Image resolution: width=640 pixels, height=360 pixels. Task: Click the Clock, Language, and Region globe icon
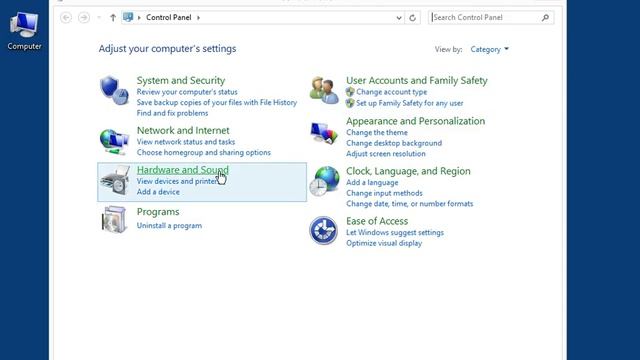(x=324, y=181)
